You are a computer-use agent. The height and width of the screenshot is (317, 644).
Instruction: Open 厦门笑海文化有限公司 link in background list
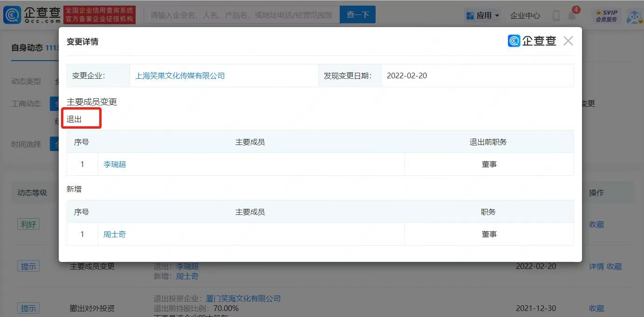pyautogui.click(x=243, y=298)
